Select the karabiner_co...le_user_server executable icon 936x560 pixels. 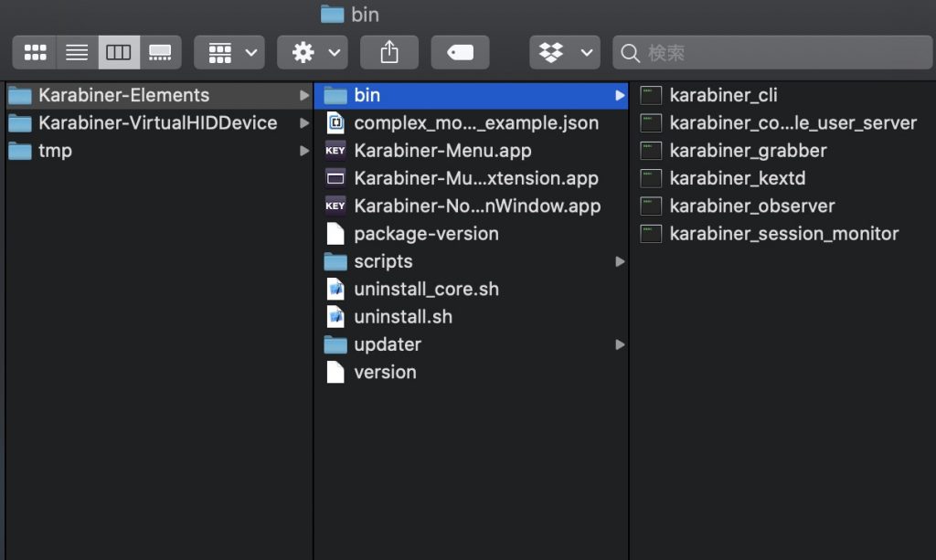(651, 122)
